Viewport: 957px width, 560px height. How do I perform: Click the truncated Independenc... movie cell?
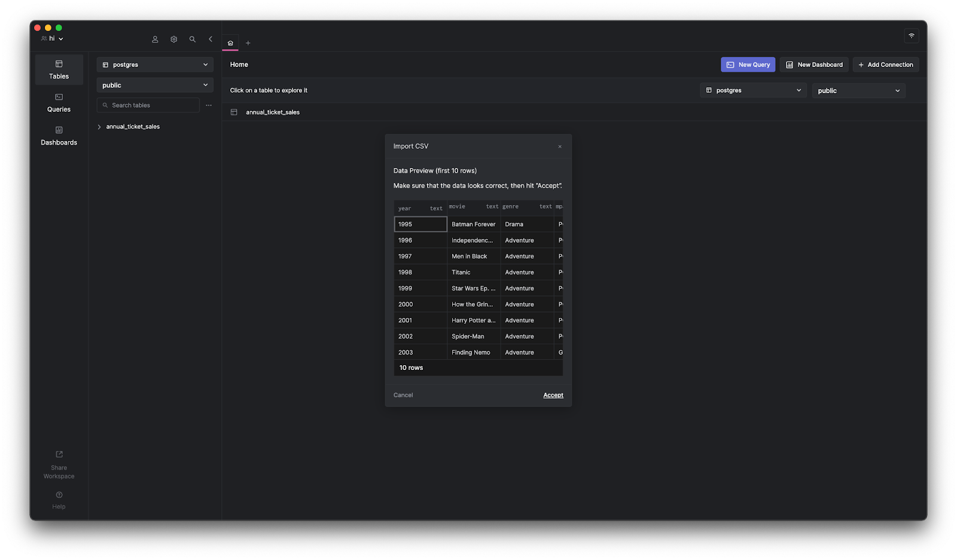click(x=474, y=240)
